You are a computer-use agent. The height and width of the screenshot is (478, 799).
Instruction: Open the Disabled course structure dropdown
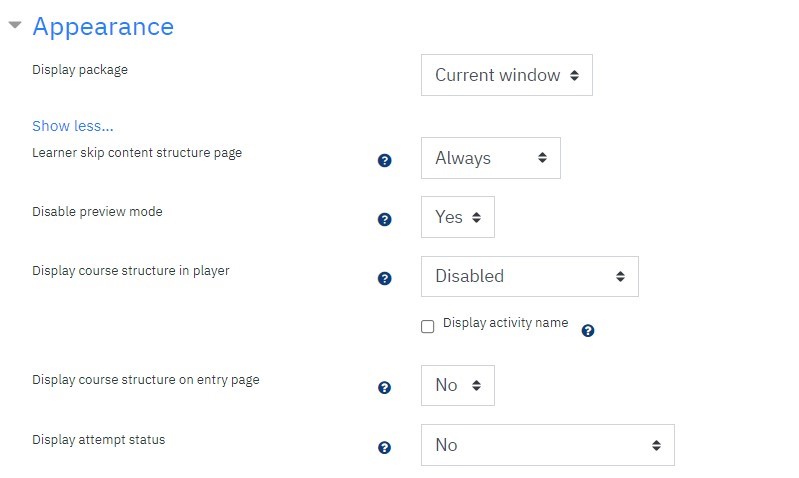pos(529,276)
